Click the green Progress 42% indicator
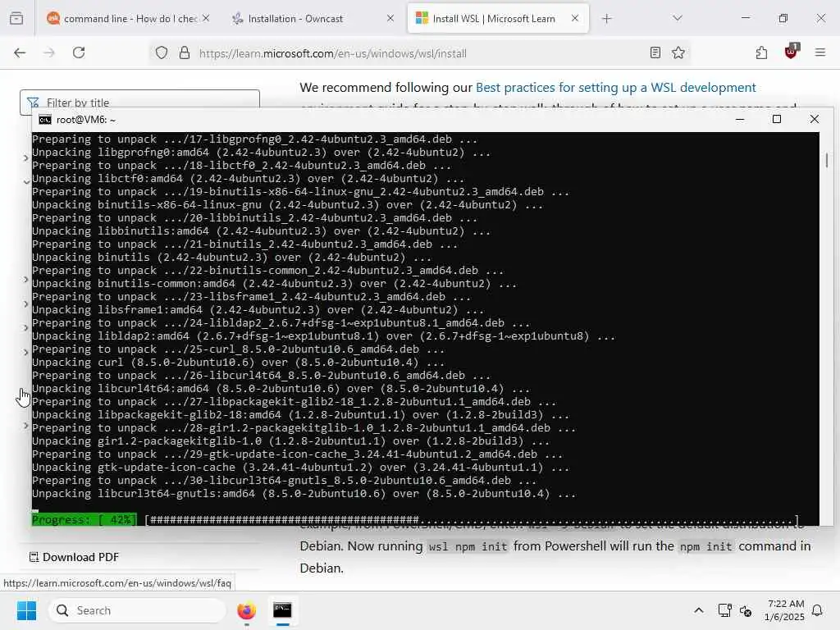 pos(84,519)
